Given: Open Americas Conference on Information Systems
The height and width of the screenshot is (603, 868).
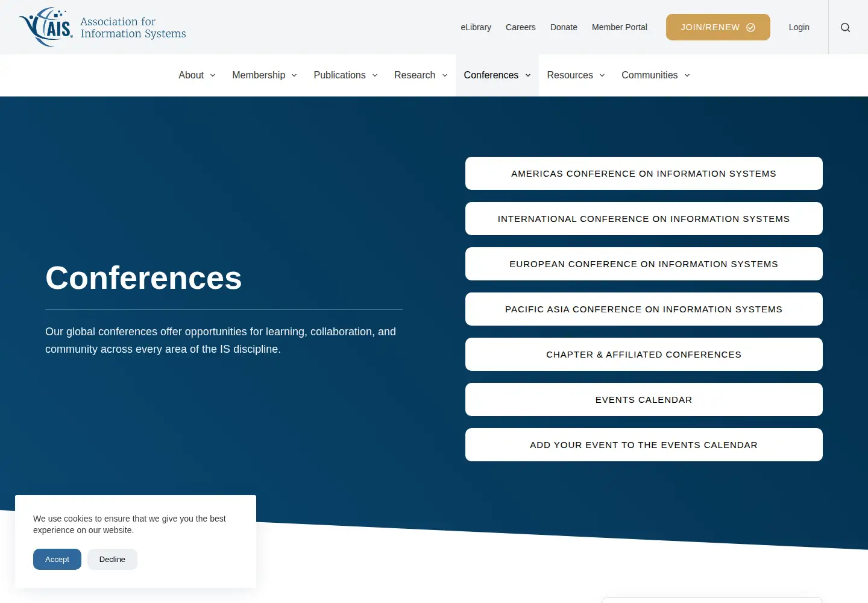Looking at the screenshot, I should click(644, 174).
